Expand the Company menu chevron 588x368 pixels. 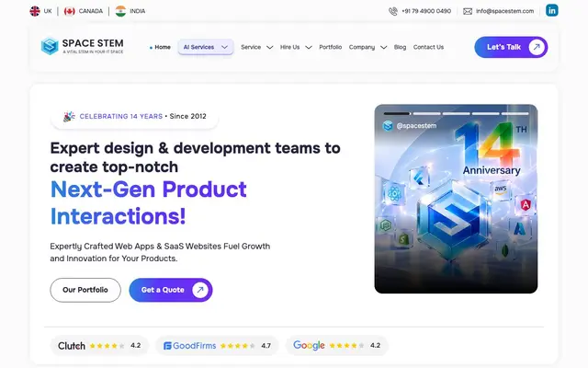point(384,47)
